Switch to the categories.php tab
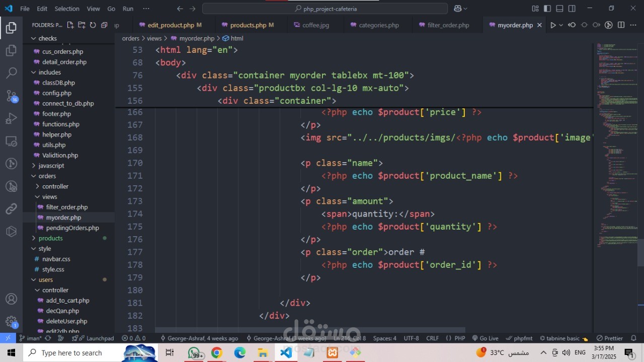This screenshot has height=362, width=644. pos(378,25)
